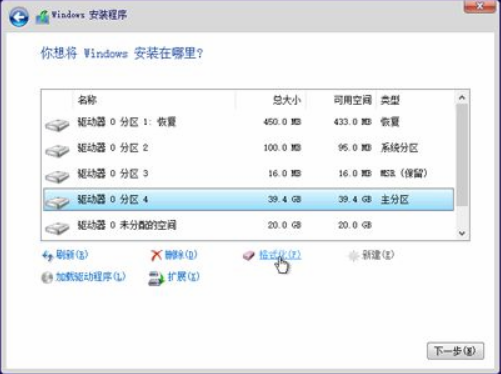Click the refresh (刷新) arrows icon
Viewport: 501px width, 374px height.
47,256
